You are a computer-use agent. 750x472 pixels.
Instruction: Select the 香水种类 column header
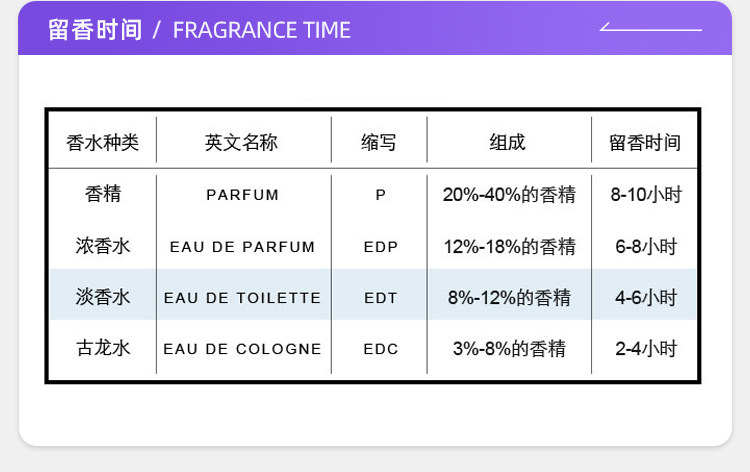(x=102, y=142)
